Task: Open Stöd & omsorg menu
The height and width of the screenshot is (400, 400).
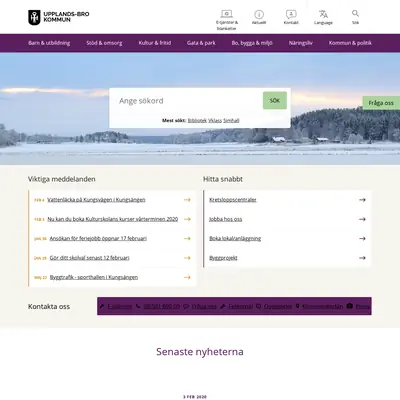Action: (104, 43)
